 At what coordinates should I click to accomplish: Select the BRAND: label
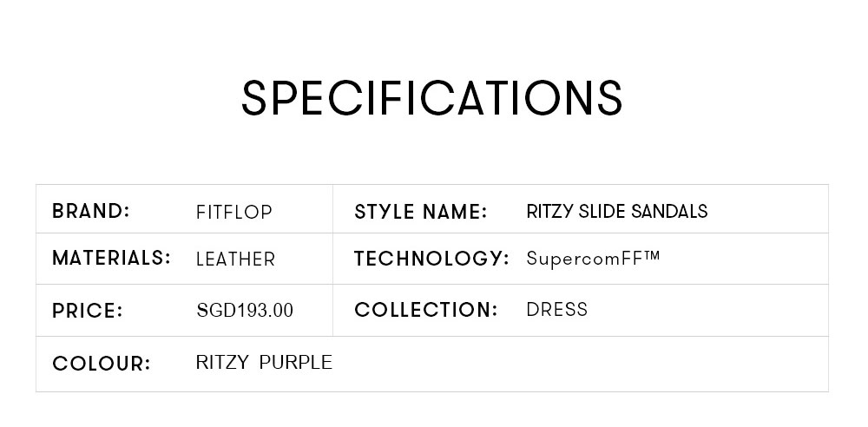91,211
